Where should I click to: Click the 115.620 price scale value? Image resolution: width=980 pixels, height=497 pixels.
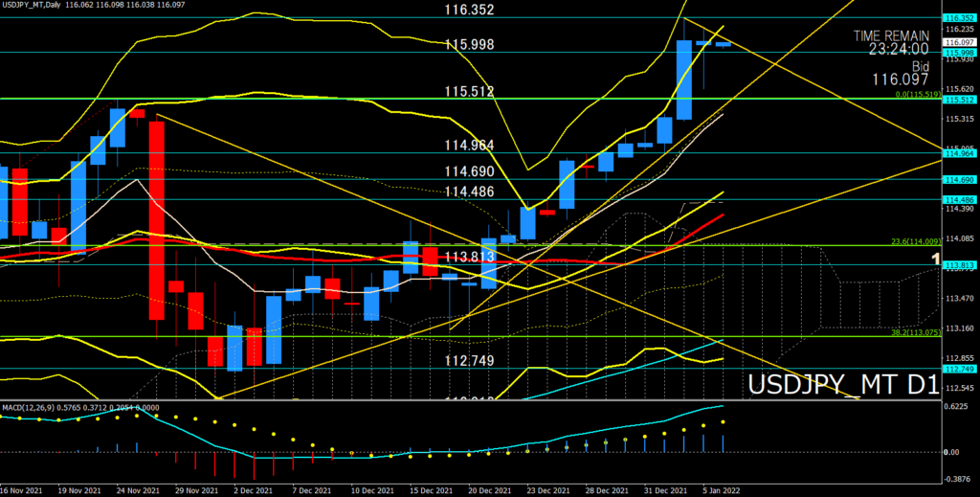[959, 89]
